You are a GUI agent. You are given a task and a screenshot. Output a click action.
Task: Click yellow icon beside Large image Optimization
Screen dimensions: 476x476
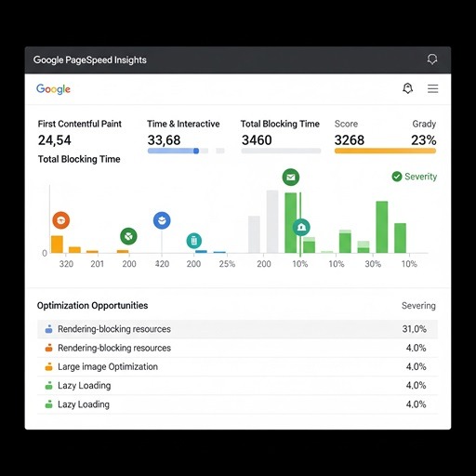coord(48,366)
